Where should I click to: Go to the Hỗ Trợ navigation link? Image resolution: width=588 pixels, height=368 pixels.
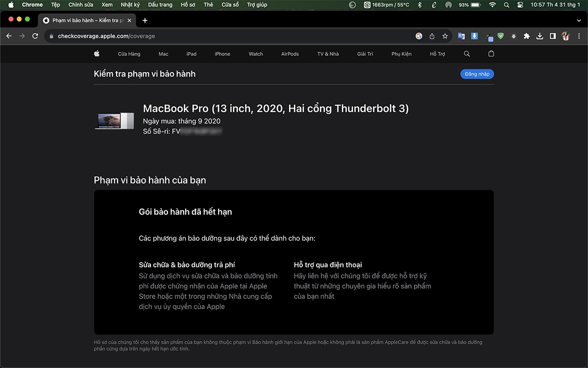click(438, 54)
